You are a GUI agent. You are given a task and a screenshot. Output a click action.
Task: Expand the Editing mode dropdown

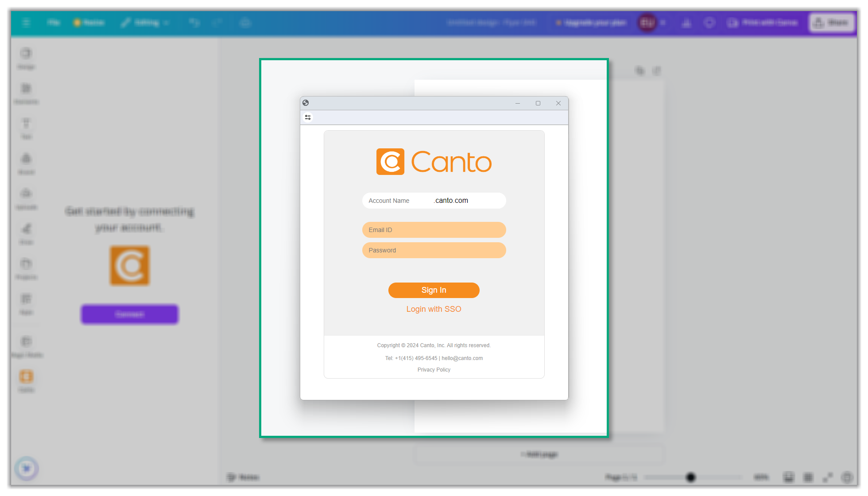tap(145, 23)
